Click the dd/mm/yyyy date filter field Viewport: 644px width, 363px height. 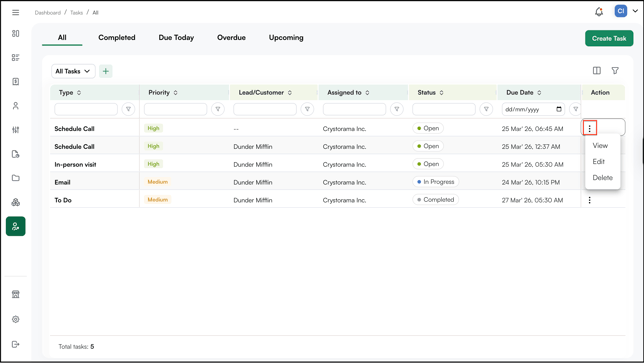[x=533, y=109]
